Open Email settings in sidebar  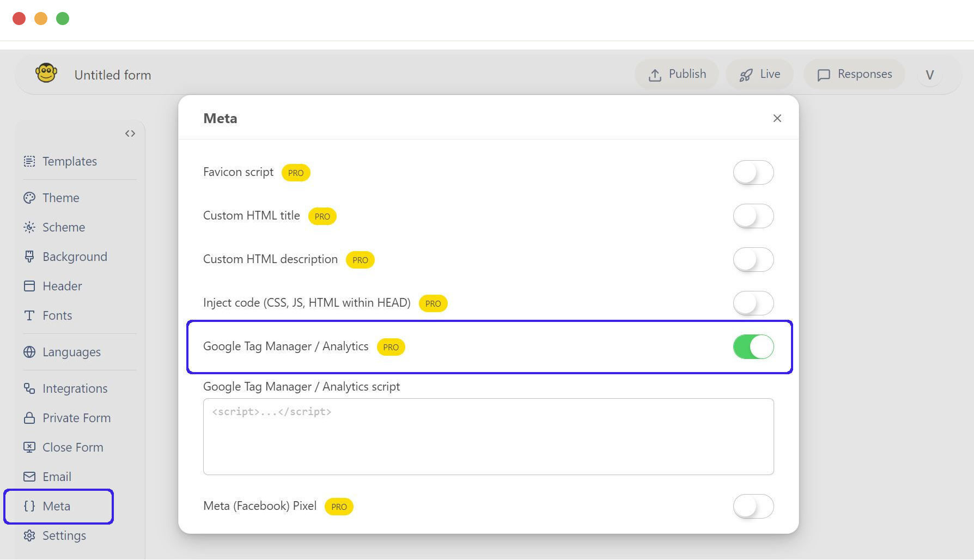click(57, 477)
